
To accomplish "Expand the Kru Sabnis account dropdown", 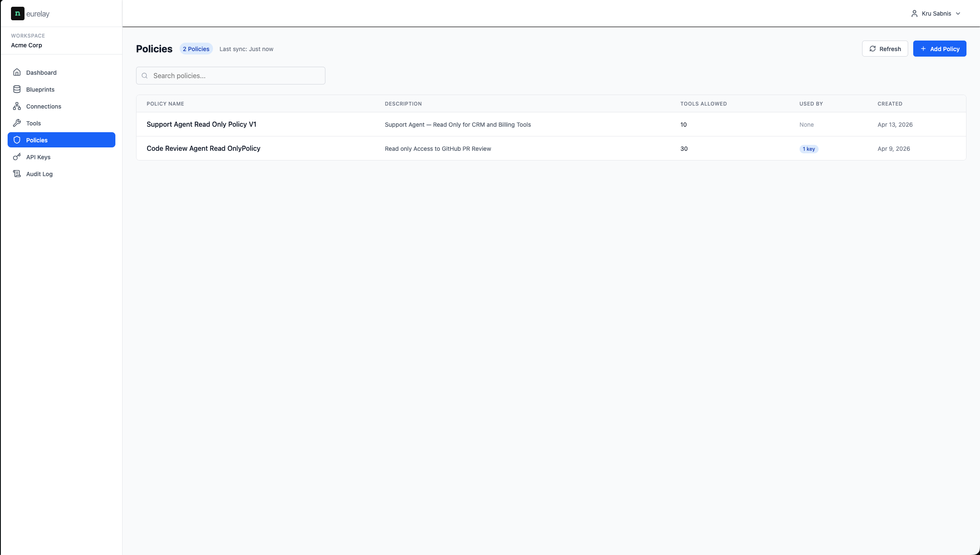I will [x=936, y=14].
